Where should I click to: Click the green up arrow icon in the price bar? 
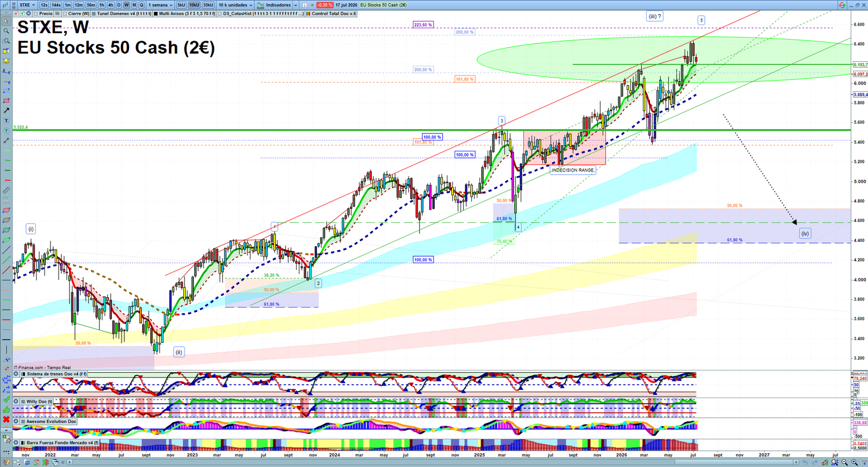point(22,14)
